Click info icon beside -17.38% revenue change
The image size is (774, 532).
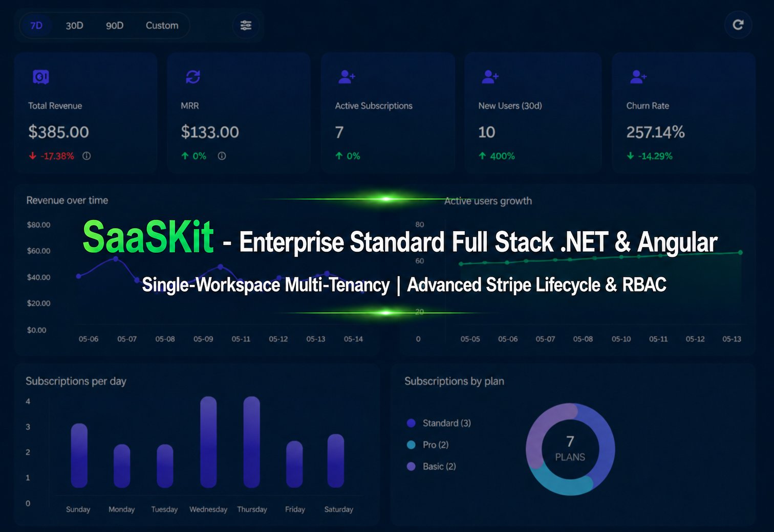87,156
